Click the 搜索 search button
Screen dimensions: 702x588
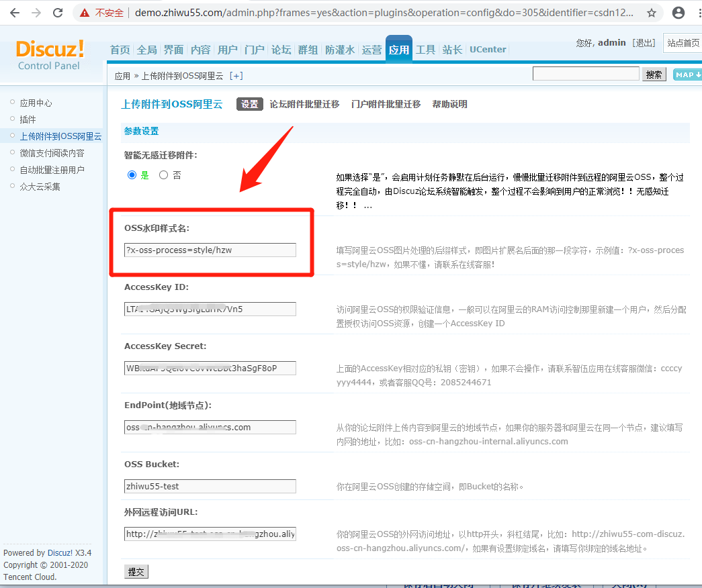(x=654, y=75)
